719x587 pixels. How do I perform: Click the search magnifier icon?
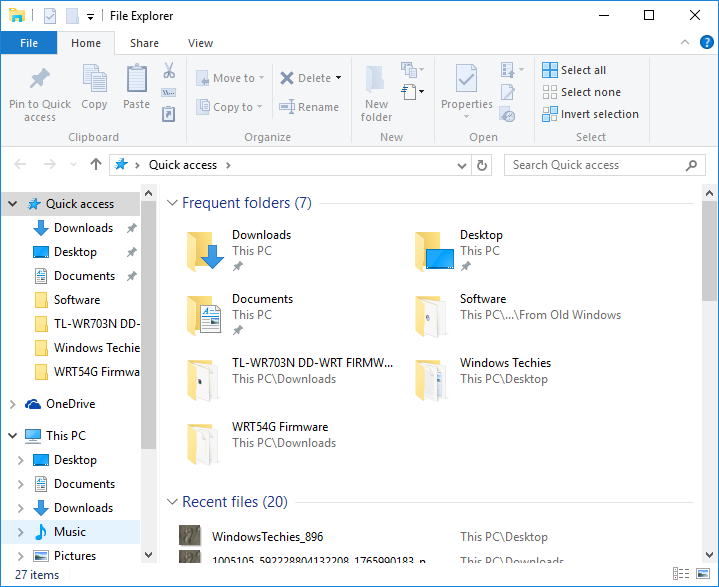[691, 165]
